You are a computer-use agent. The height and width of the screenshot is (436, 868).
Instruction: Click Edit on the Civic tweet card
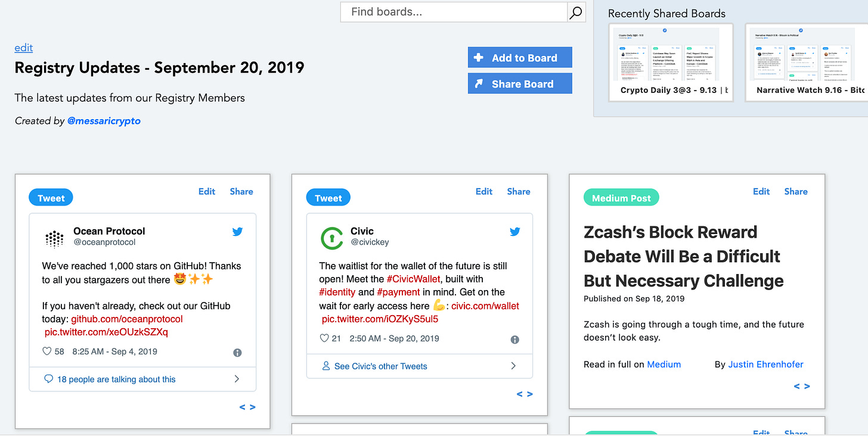[483, 191]
